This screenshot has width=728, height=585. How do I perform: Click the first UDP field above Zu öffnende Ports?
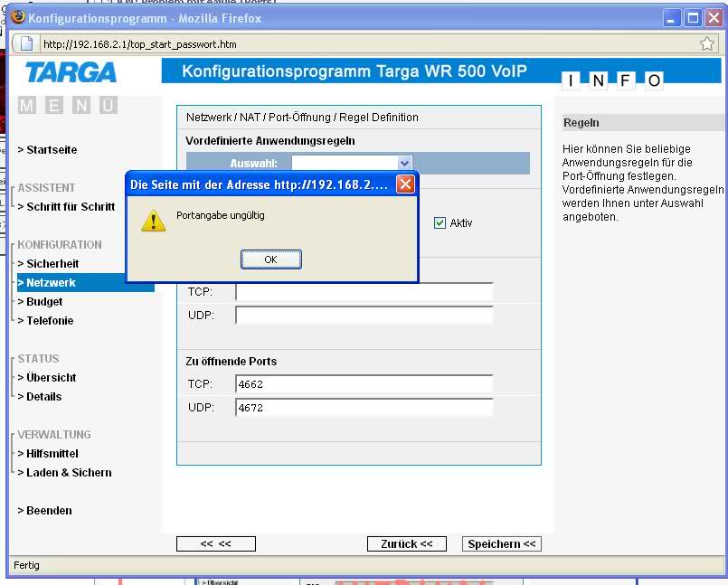point(364,316)
